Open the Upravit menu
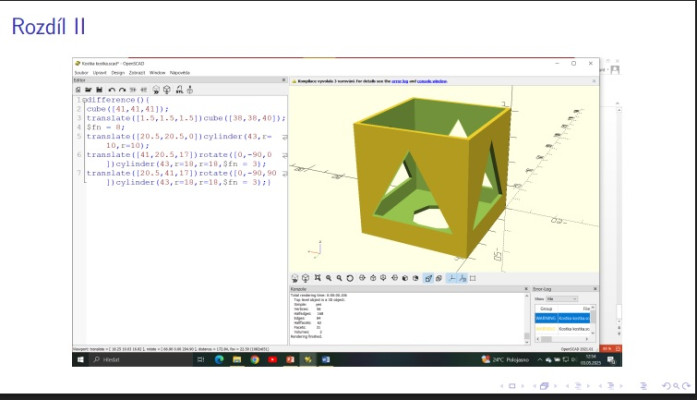 tap(100, 72)
